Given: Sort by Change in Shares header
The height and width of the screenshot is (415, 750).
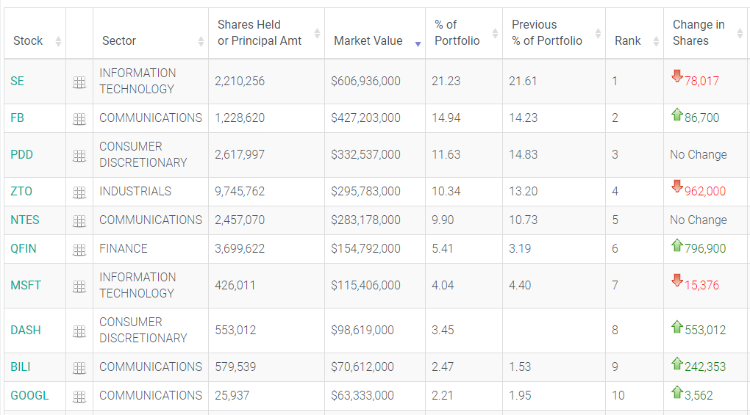Looking at the screenshot, I should click(x=706, y=33).
